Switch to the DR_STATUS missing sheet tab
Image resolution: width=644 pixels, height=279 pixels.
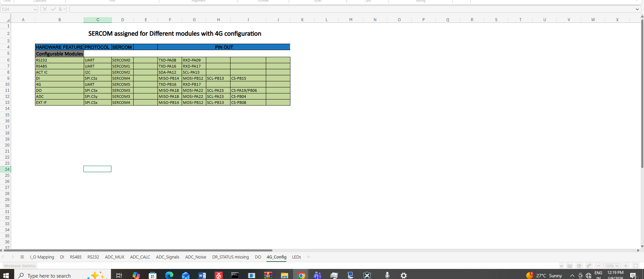click(x=230, y=257)
